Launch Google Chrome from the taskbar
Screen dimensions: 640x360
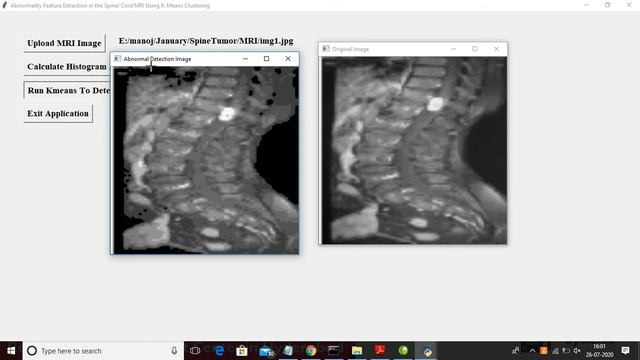311,351
